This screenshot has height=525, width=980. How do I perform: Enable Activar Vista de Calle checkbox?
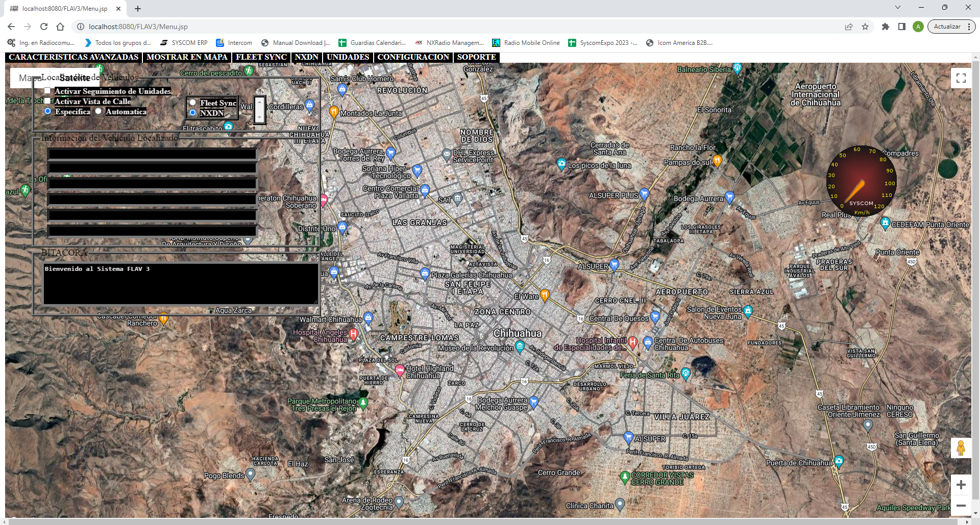click(47, 101)
